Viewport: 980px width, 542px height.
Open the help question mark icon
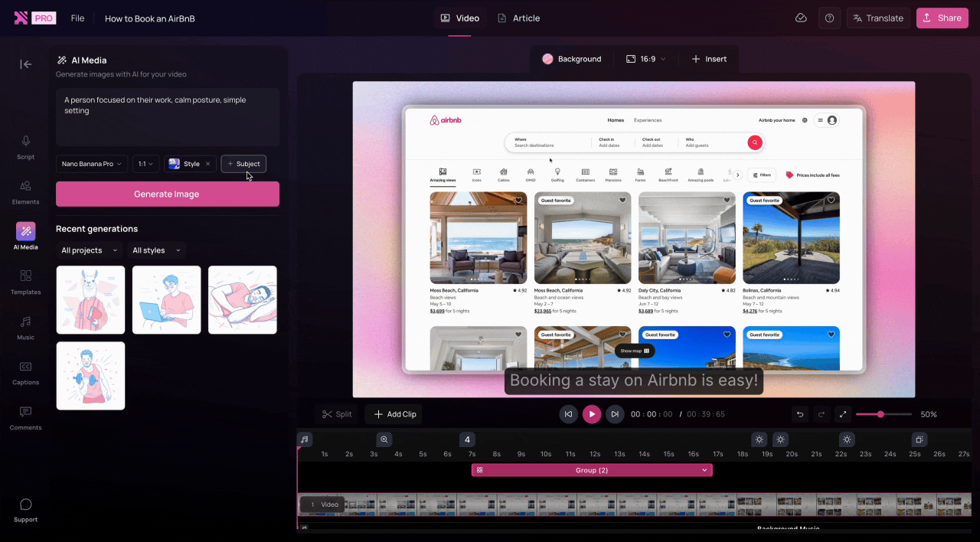coord(829,18)
